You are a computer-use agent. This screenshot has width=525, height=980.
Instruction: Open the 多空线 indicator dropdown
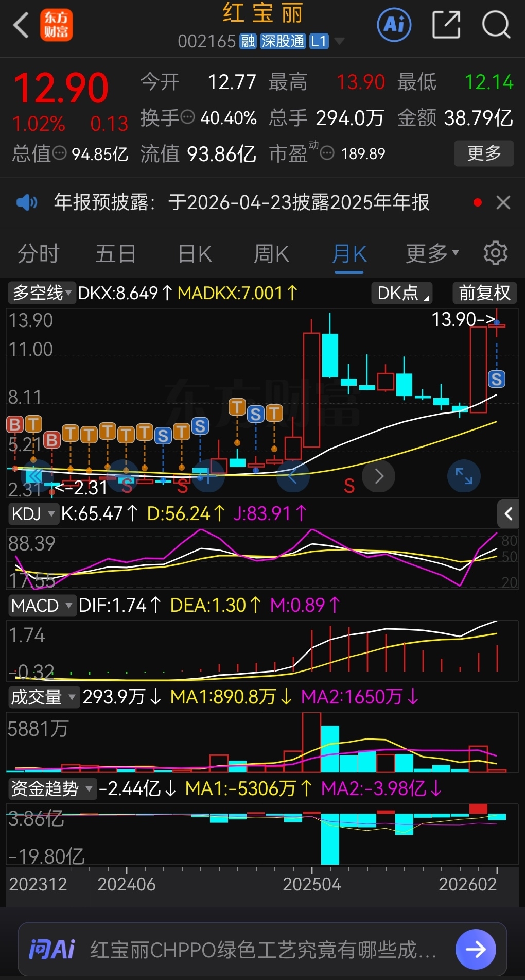point(42,293)
